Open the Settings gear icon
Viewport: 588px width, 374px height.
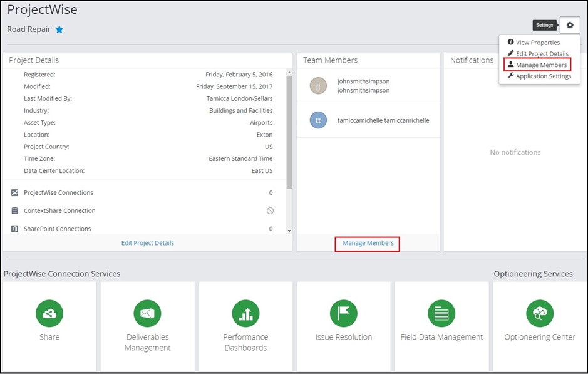570,25
